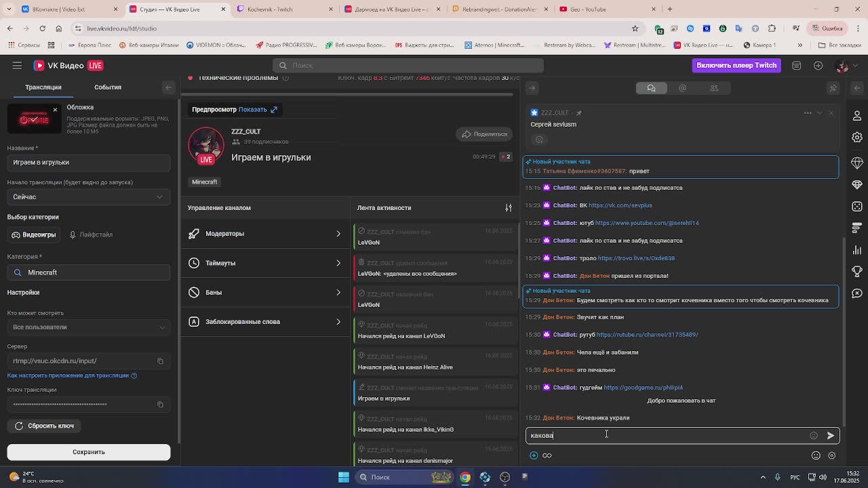The image size is (868, 488).
Task: Open the Начало трансляции Сейчас dropdown
Action: click(88, 197)
